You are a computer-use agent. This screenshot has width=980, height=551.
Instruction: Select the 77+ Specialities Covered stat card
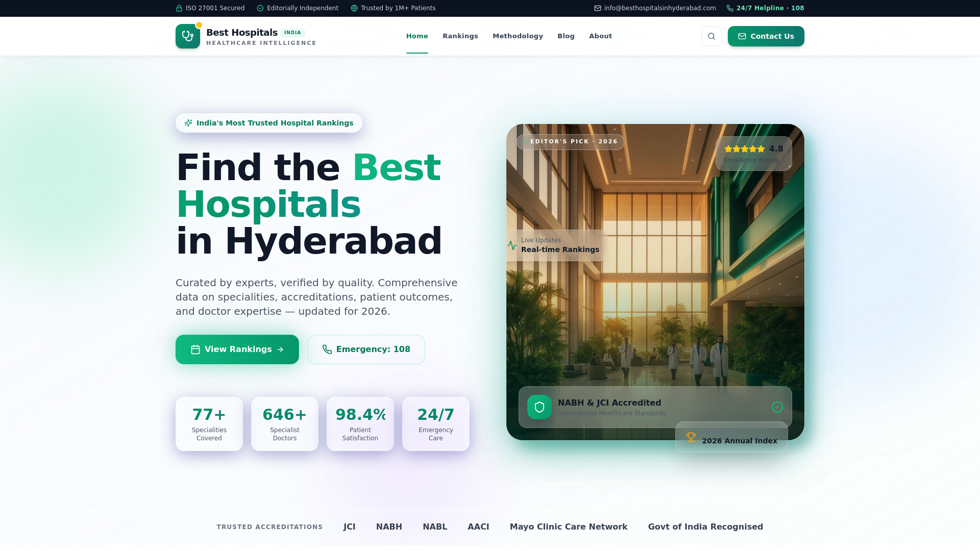point(209,424)
